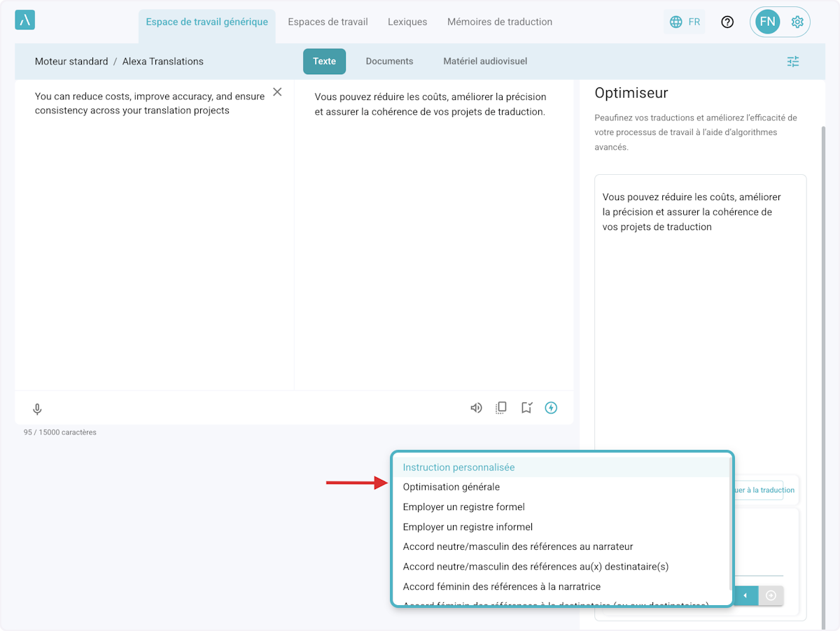Click the teal left-arrow button beside the dropdown

(x=745, y=595)
